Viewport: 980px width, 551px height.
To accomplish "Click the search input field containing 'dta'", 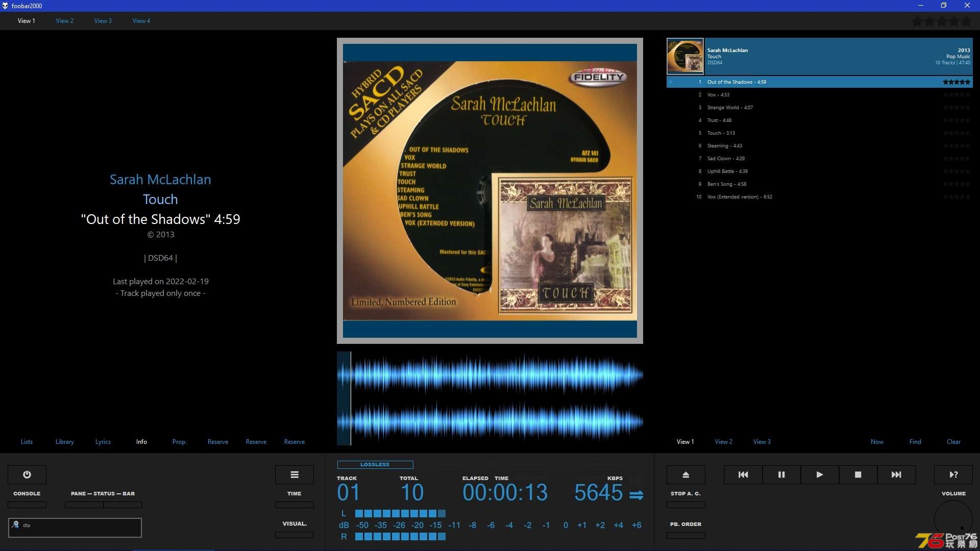I will click(75, 528).
